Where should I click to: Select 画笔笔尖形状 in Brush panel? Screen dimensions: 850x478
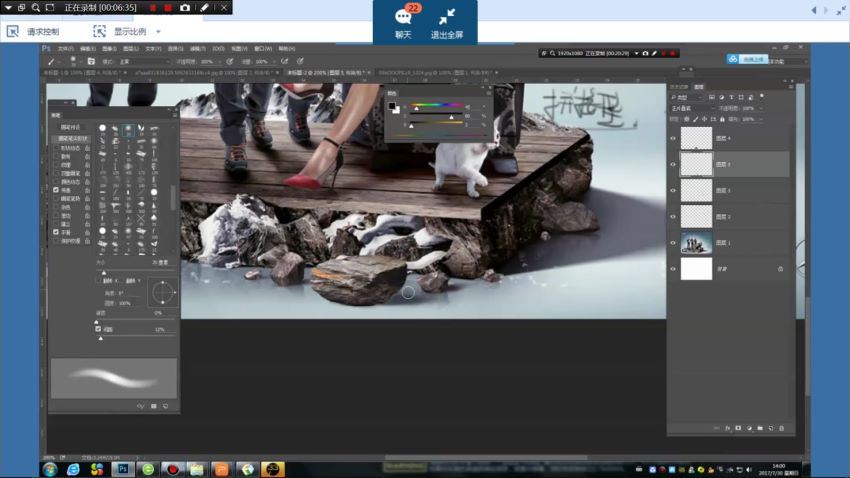[71, 139]
